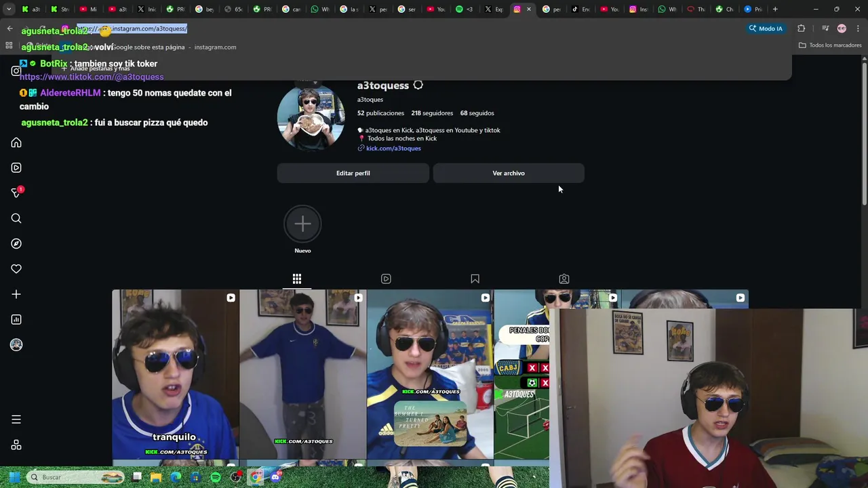The image size is (868, 488).
Task: Switch to the Google 'car' browser tab
Action: point(291,9)
